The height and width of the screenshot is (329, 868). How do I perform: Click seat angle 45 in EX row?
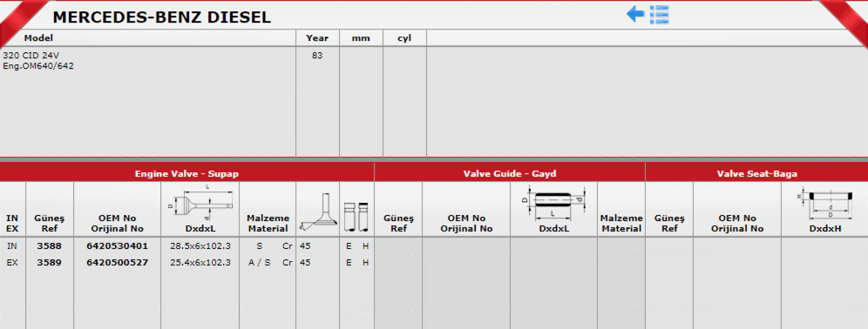click(305, 263)
